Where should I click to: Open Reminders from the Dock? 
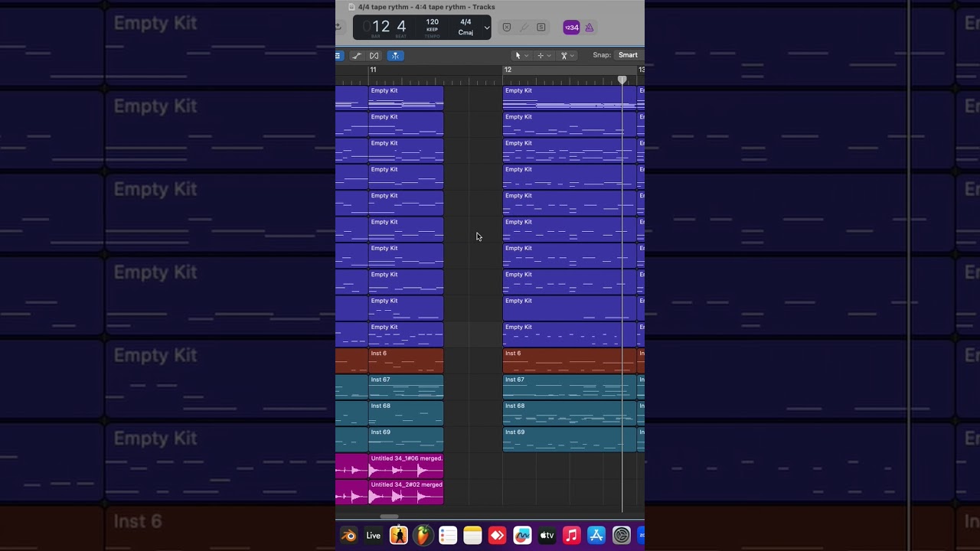point(448,536)
